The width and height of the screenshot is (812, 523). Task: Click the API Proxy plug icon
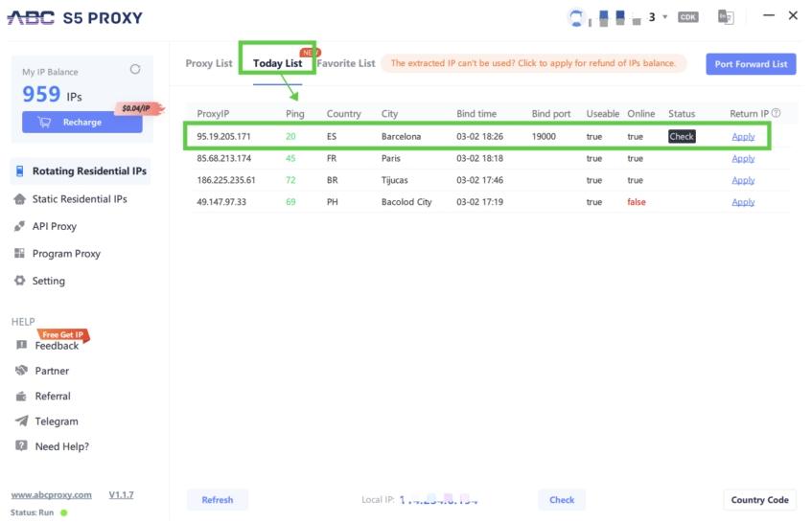coord(20,226)
